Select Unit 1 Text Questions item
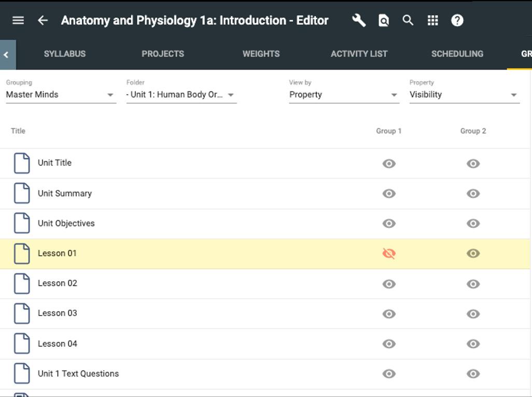This screenshot has height=397, width=532. click(x=78, y=374)
